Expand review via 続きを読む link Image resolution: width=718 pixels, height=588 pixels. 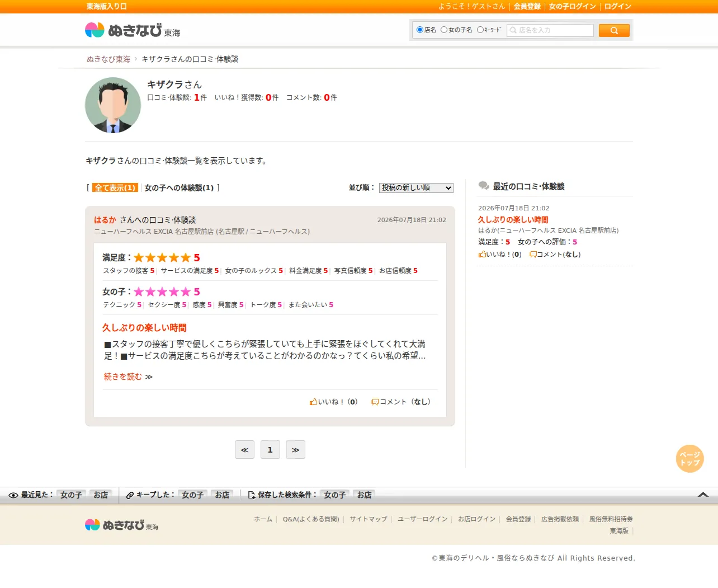(123, 377)
